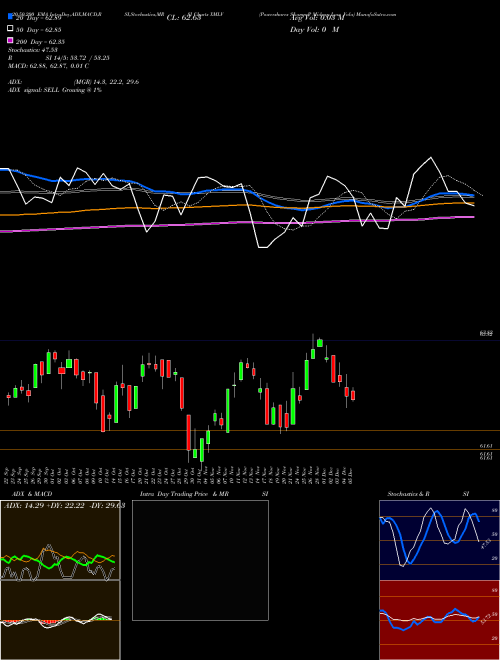The image size is (500, 660).
Task: Select the '200 Day - 62.35' legend text
Action: [x=40, y=42]
